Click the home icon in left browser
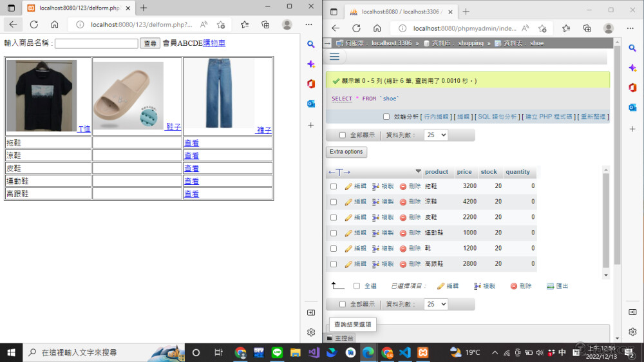644x362 pixels. tap(55, 24)
